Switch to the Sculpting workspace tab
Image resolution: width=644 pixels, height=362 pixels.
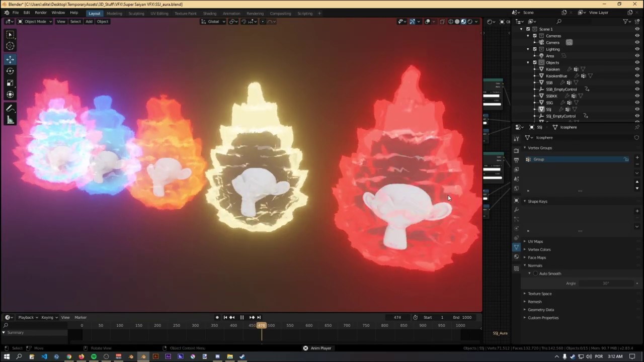(136, 14)
